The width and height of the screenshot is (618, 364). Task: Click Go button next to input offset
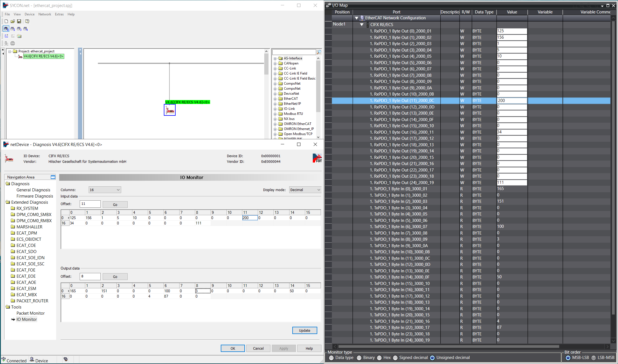click(x=115, y=205)
